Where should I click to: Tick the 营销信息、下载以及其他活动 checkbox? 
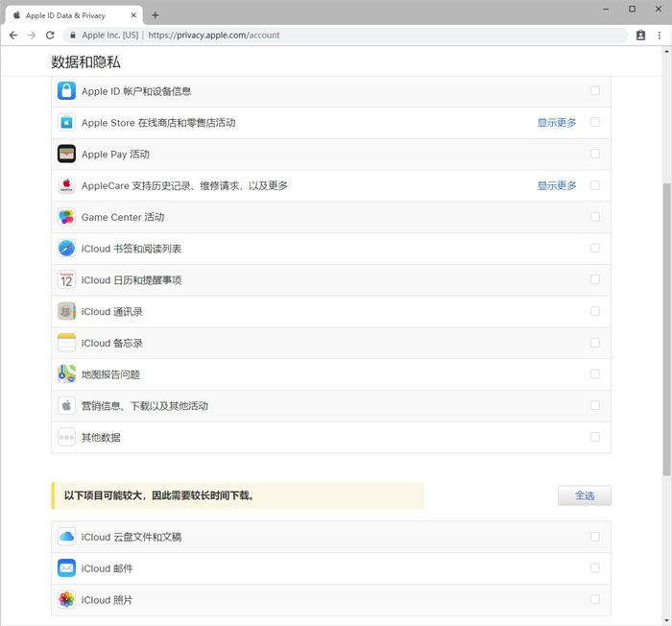point(595,405)
